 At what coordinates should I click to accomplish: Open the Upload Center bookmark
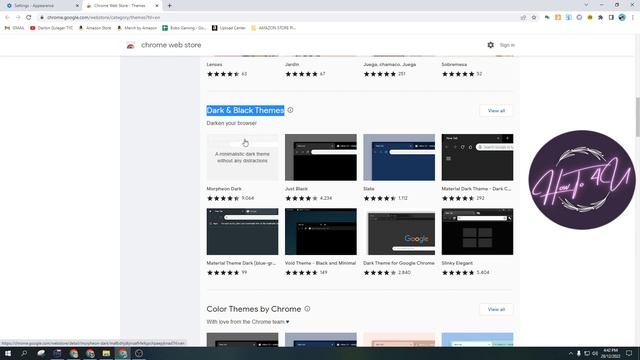click(229, 28)
